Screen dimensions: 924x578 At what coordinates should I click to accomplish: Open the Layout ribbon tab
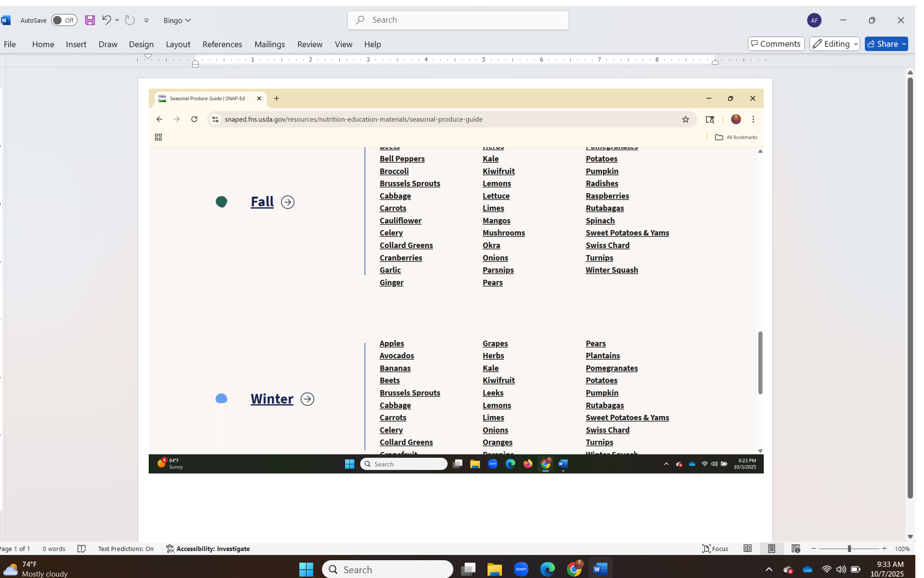(x=178, y=44)
